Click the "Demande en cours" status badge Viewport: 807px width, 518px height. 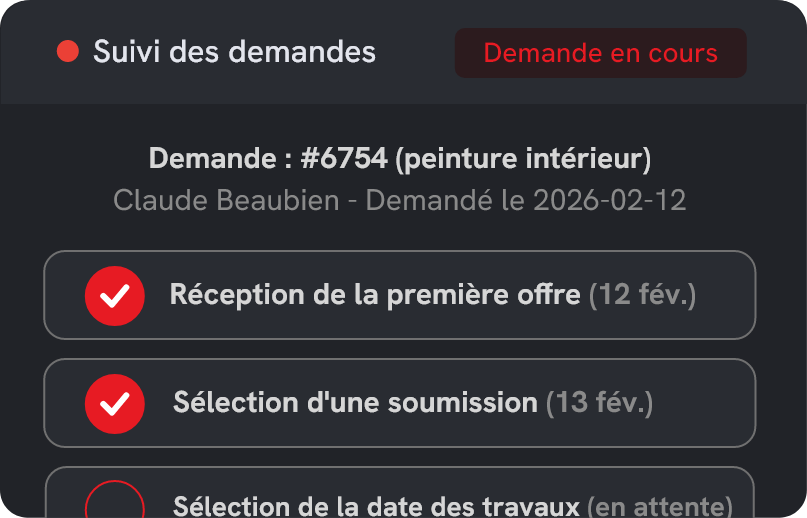(600, 53)
